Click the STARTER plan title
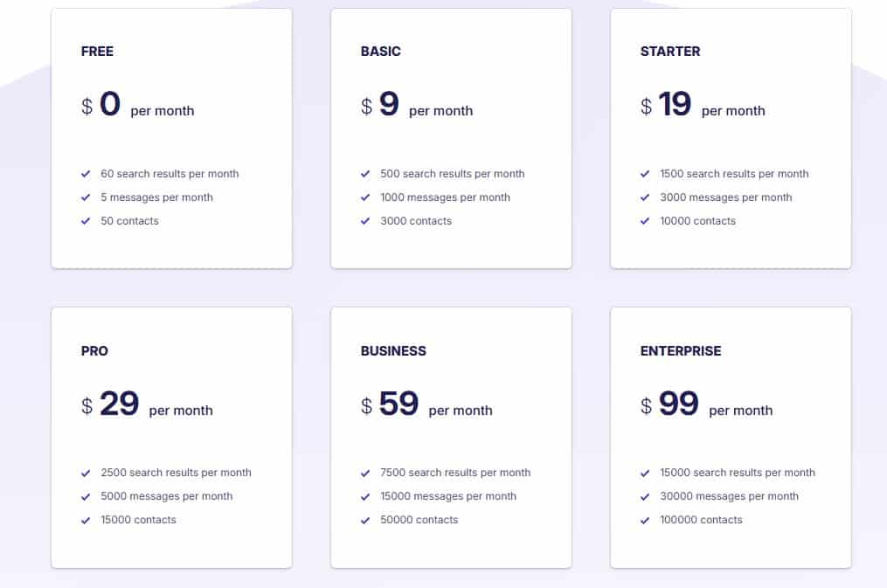The width and height of the screenshot is (887, 588). [670, 52]
